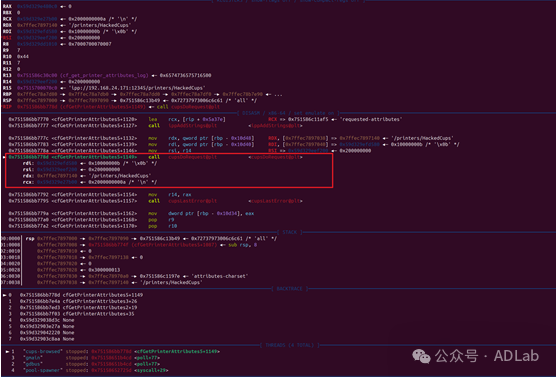556x378 pixels.
Task: Click backtrace frame 3 cfGetPrinterAttributes+35
Action: tap(71, 314)
